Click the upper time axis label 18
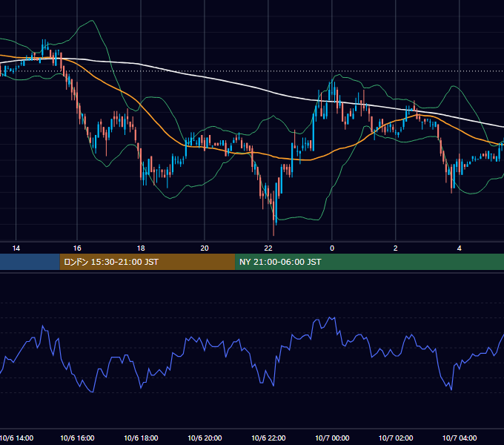Viewport: 504px width, 445px height. click(x=141, y=248)
